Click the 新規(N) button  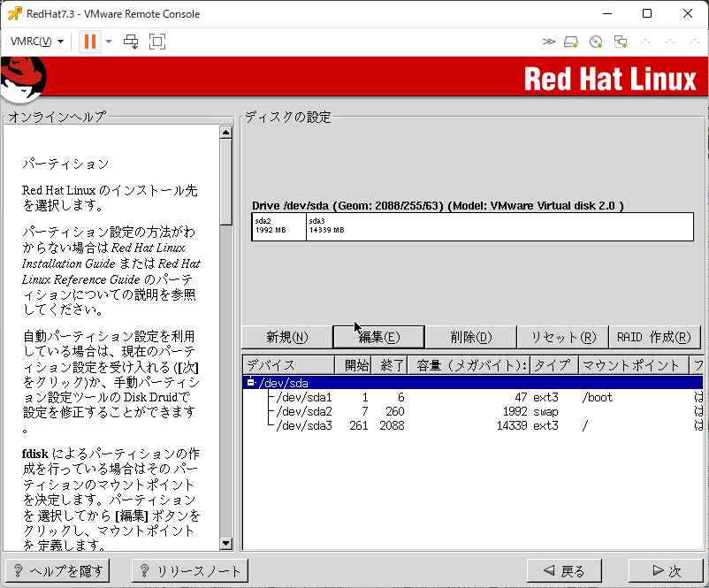click(x=287, y=337)
